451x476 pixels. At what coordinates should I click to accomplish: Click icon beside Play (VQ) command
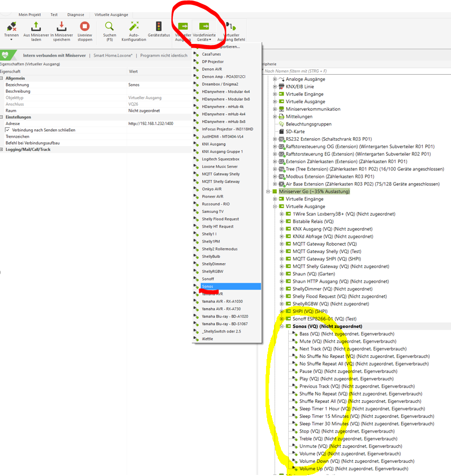click(x=295, y=378)
